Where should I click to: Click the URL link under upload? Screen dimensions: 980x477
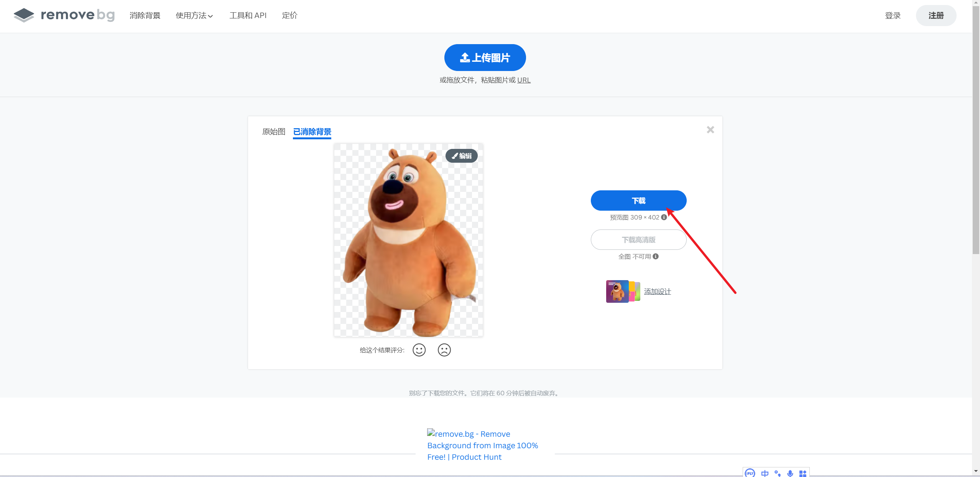(524, 80)
